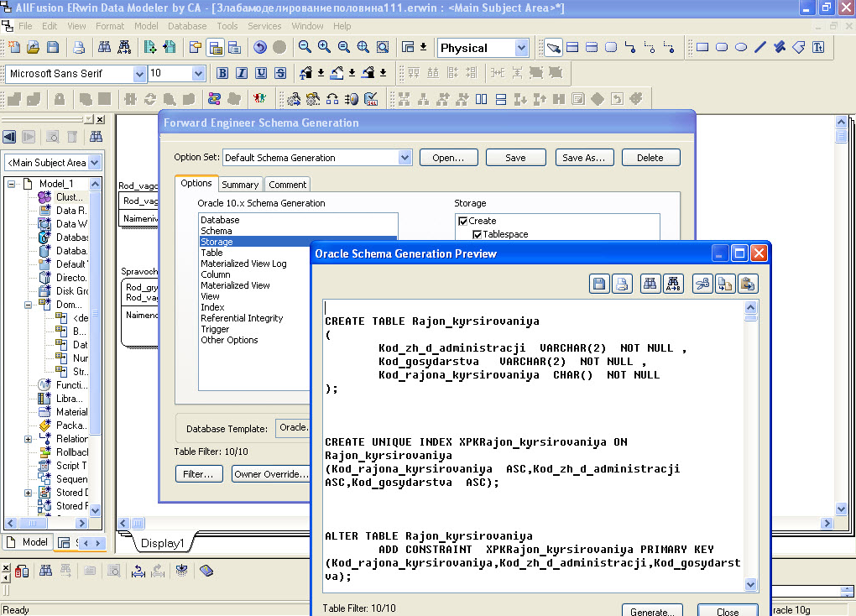Open the Database menu
The height and width of the screenshot is (616, 856).
[x=187, y=26]
